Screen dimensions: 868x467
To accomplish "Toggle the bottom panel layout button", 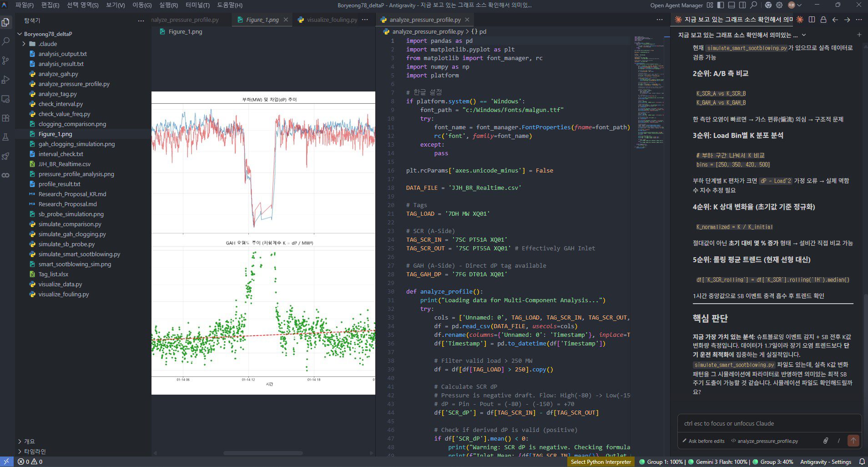I will [731, 5].
